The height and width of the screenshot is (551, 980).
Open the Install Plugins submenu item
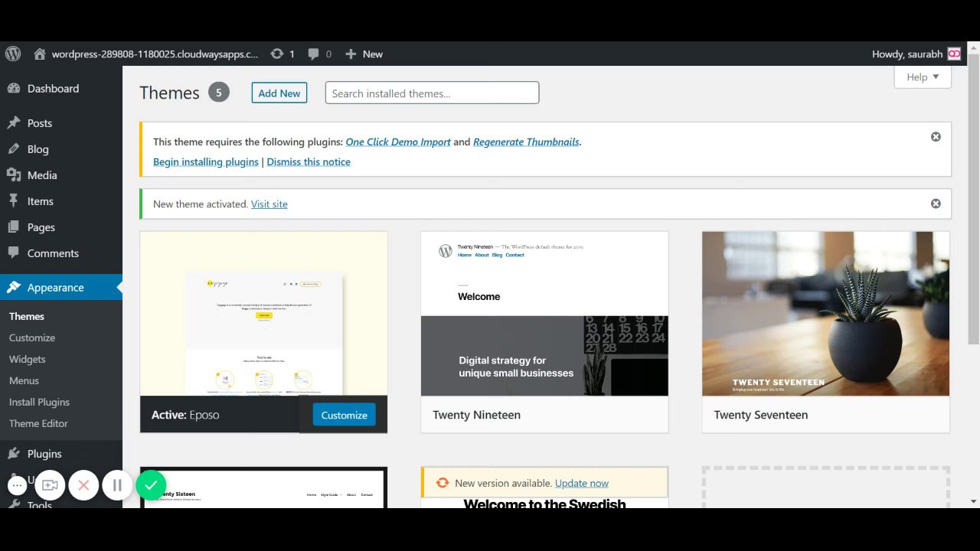(39, 402)
